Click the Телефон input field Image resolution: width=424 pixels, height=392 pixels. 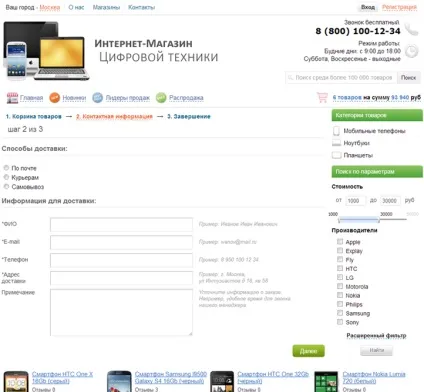tap(121, 260)
